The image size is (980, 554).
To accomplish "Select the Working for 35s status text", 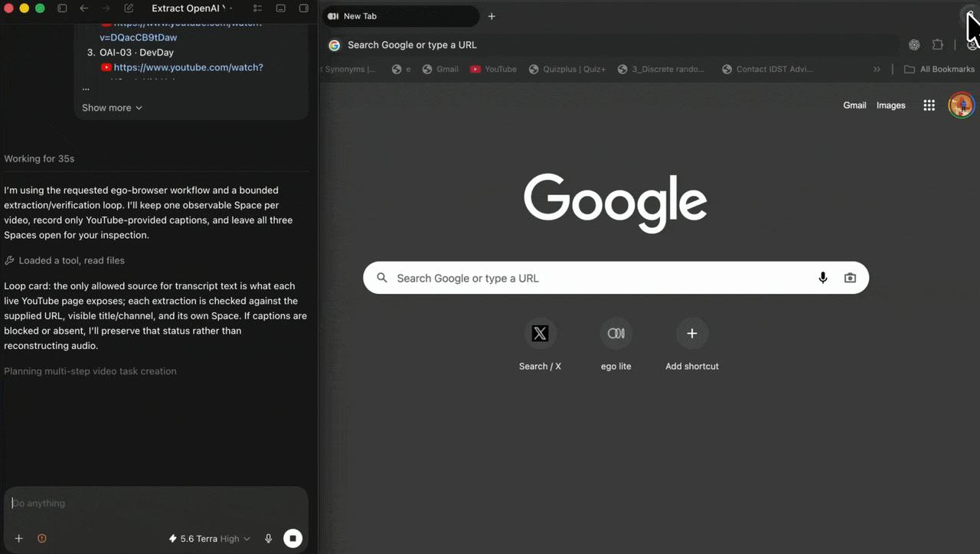I will [x=39, y=158].
